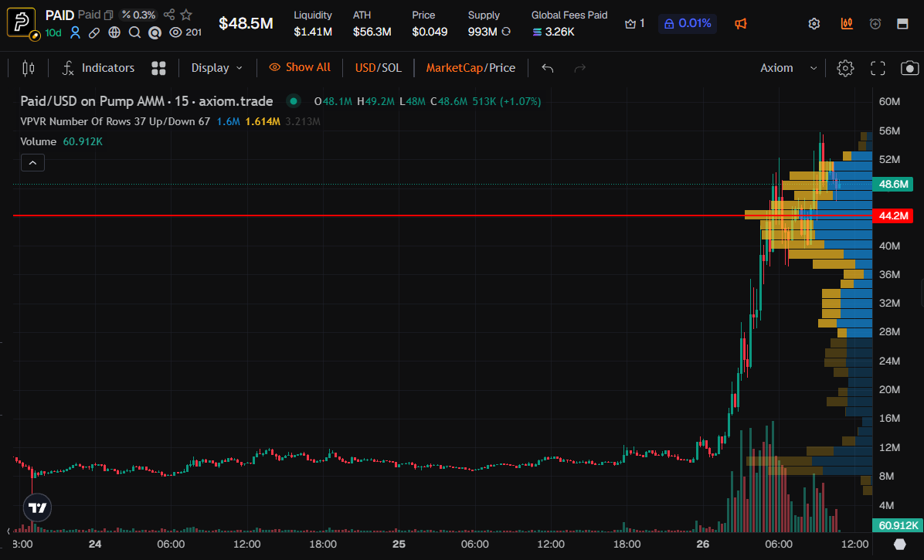Click the pill-shaped pump link icon
This screenshot has height=560, width=924.
94,33
